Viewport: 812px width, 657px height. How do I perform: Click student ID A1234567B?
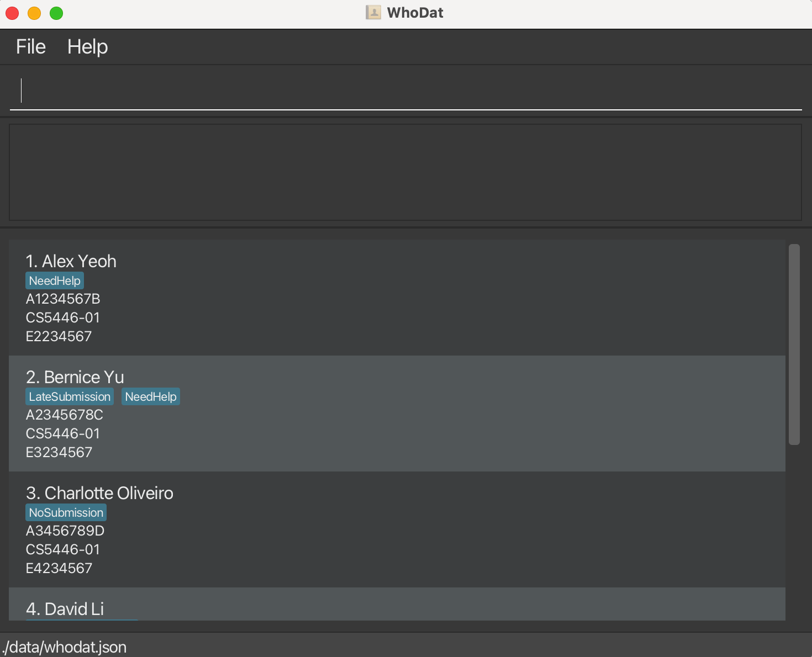pyautogui.click(x=63, y=299)
